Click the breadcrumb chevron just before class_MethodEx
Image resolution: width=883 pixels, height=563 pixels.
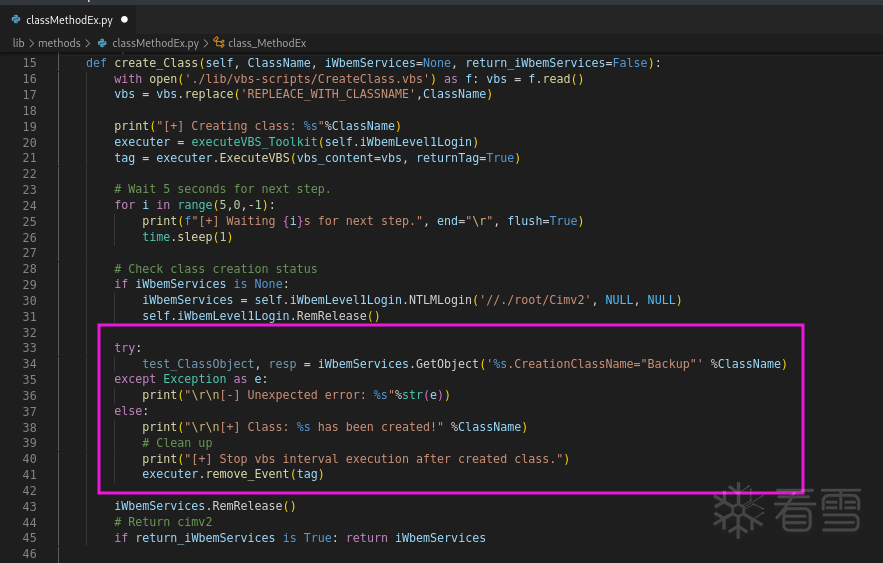pyautogui.click(x=206, y=43)
